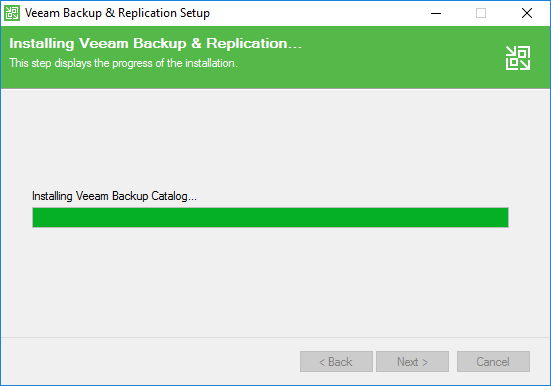Click the 'Installing Veeam Backup Catalog...' status text
Image resolution: width=551 pixels, height=386 pixels.
point(114,196)
